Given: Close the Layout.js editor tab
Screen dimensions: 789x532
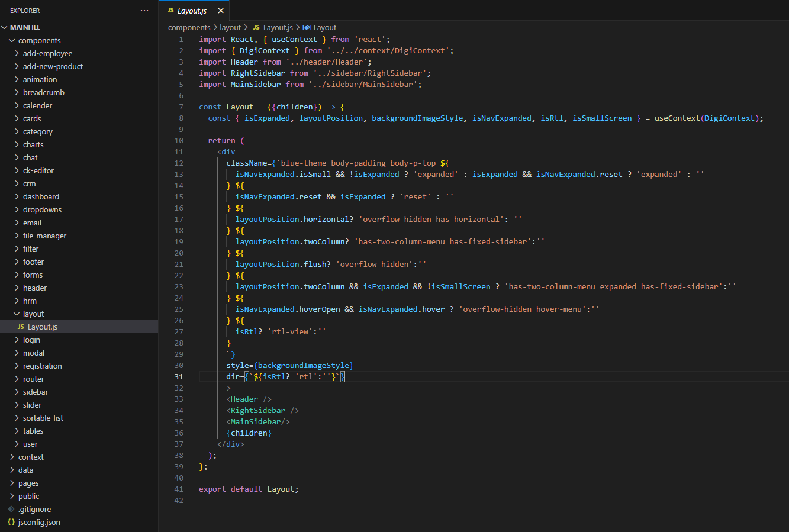Looking at the screenshot, I should point(221,11).
